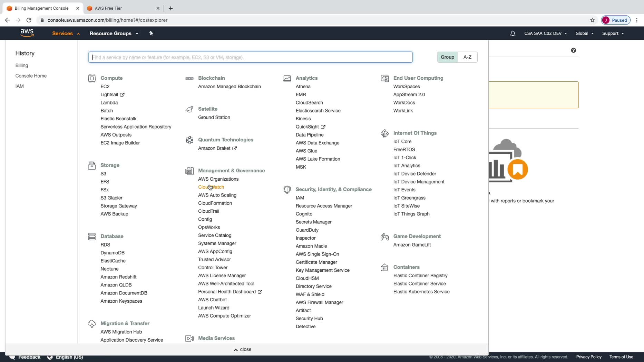
Task: Click the End User Computing icon
Action: (x=385, y=78)
